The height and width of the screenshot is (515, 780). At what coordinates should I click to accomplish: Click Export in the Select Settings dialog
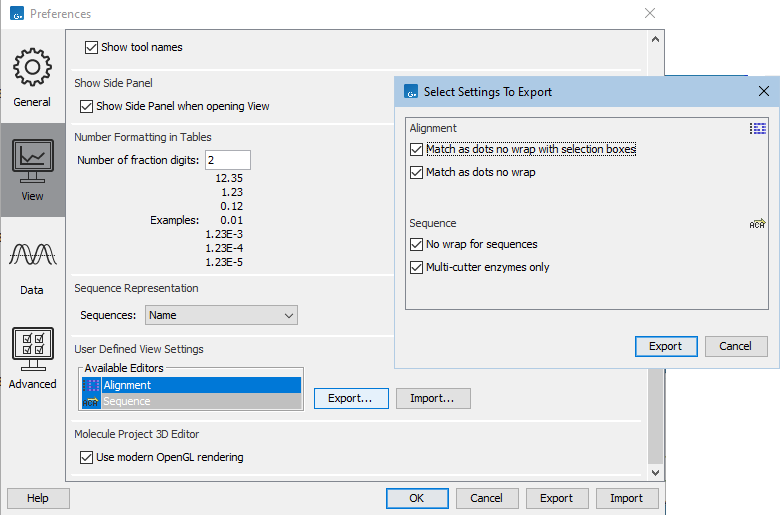(666, 346)
